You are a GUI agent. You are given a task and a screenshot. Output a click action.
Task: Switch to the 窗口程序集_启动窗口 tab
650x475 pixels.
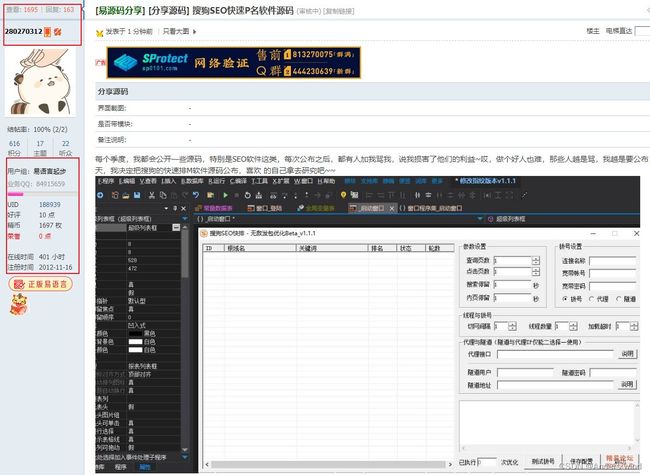(x=431, y=208)
